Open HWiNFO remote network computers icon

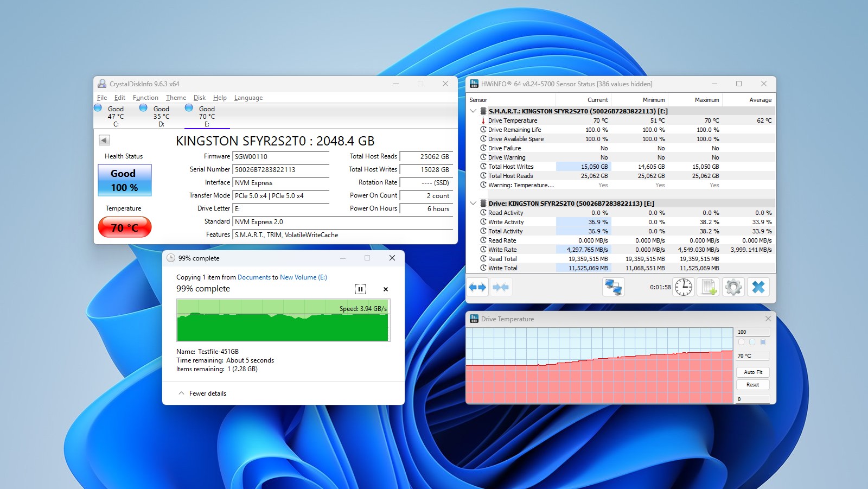[x=614, y=287]
